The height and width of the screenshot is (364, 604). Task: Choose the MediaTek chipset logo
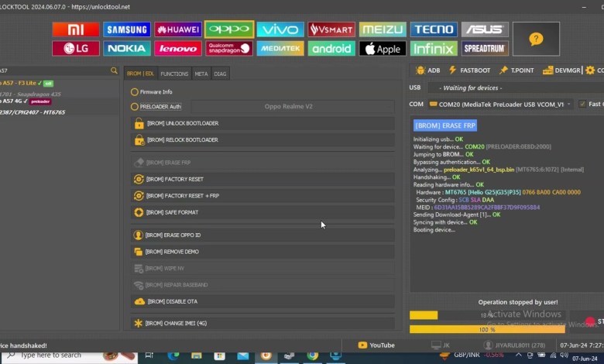tap(280, 49)
